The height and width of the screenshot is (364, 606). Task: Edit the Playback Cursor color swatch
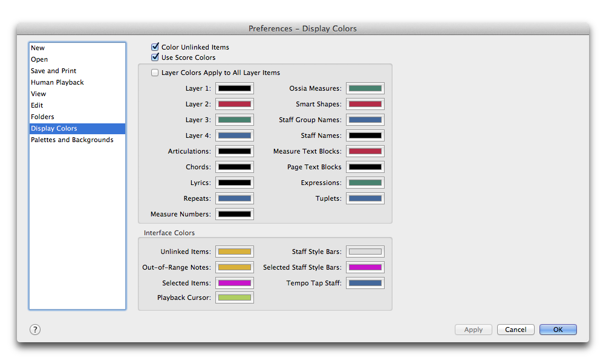(235, 297)
